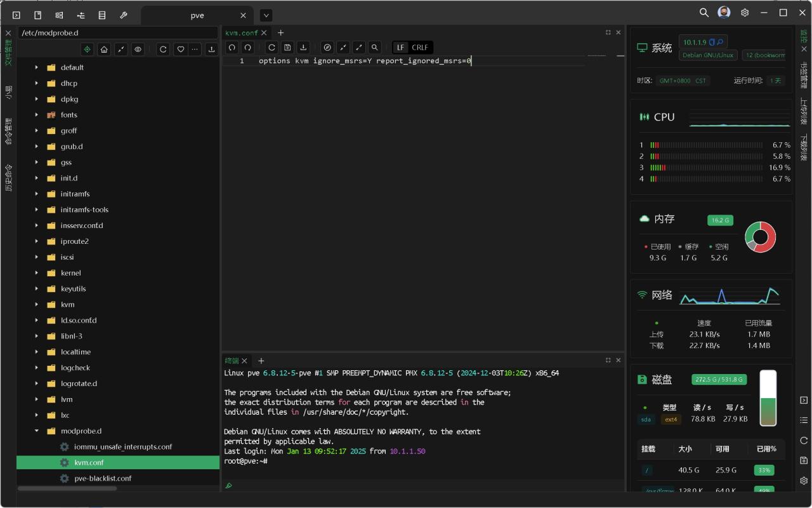Screen dimensions: 812x508
Task: Open the session tab dropdown arrow
Action: [266, 15]
